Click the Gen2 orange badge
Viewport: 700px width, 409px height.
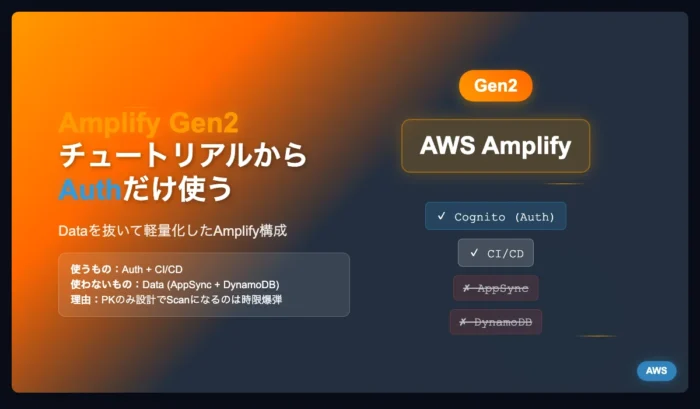click(x=496, y=85)
